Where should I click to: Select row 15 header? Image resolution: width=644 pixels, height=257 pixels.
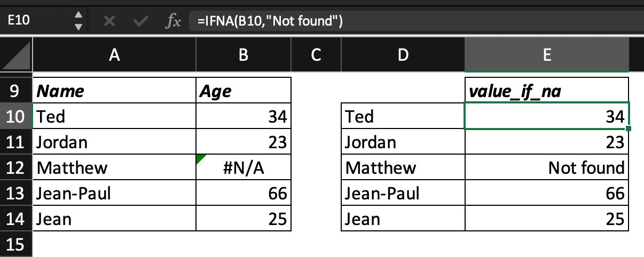click(16, 245)
